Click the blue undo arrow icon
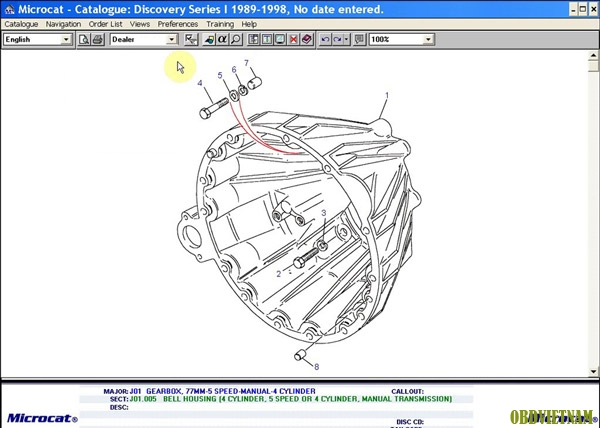The width and height of the screenshot is (600, 428). pyautogui.click(x=325, y=39)
